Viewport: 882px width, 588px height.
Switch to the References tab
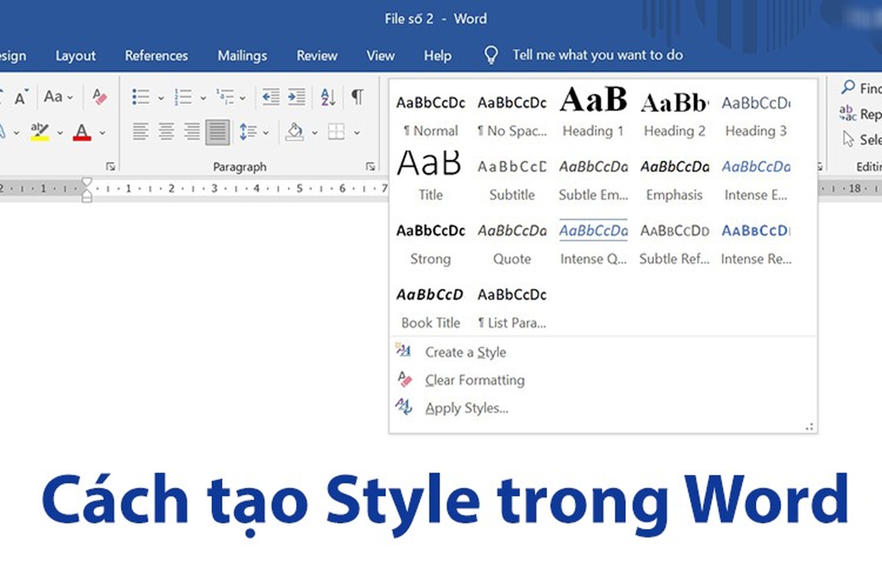[x=156, y=56]
